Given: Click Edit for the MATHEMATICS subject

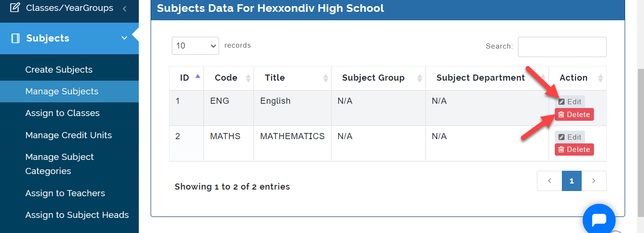Looking at the screenshot, I should click(570, 137).
